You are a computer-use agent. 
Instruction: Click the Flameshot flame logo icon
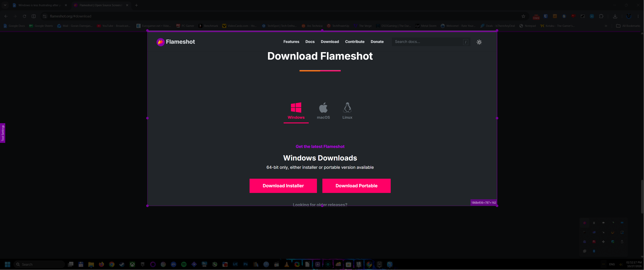(160, 42)
